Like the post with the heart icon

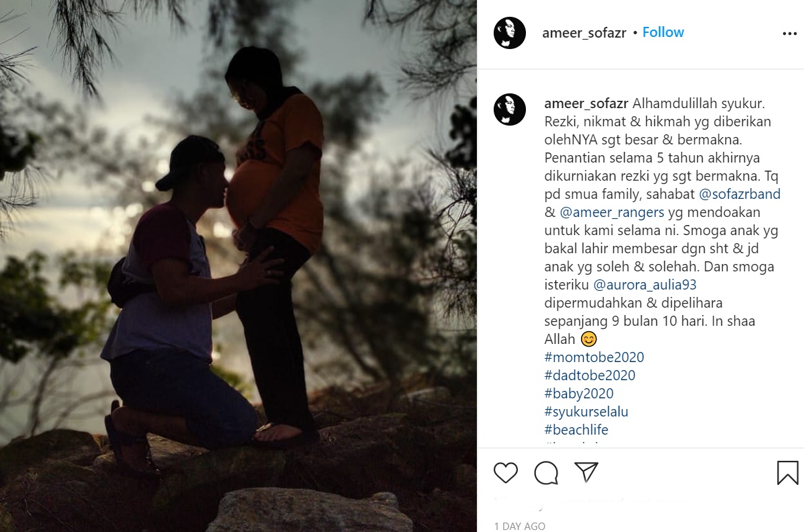[506, 472]
